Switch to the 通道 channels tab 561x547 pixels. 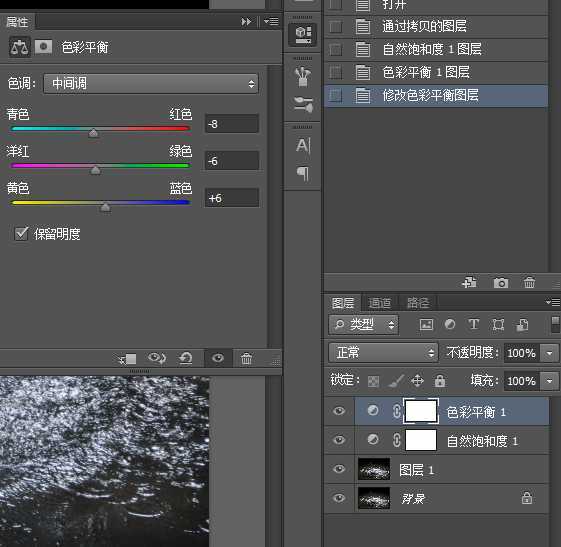point(379,303)
